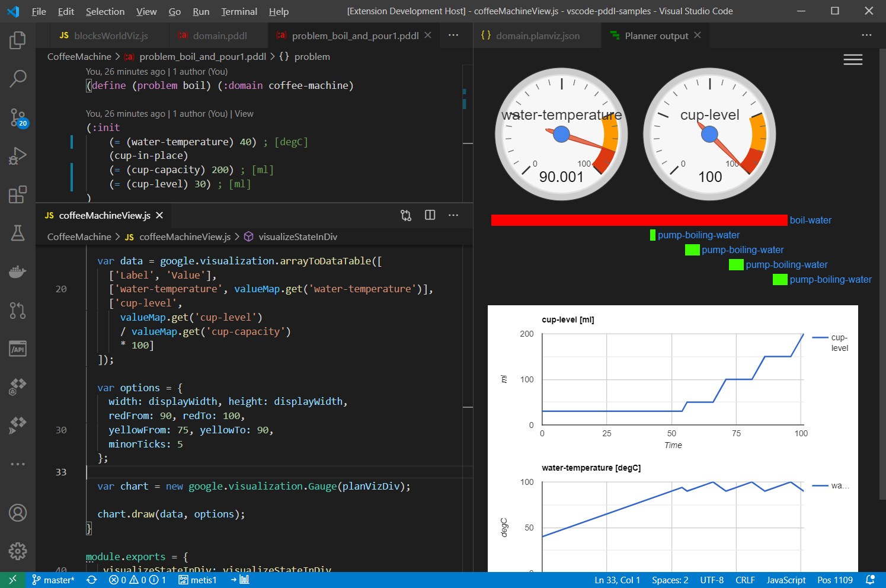
Task: Click the cup-level gauge
Action: 709,134
